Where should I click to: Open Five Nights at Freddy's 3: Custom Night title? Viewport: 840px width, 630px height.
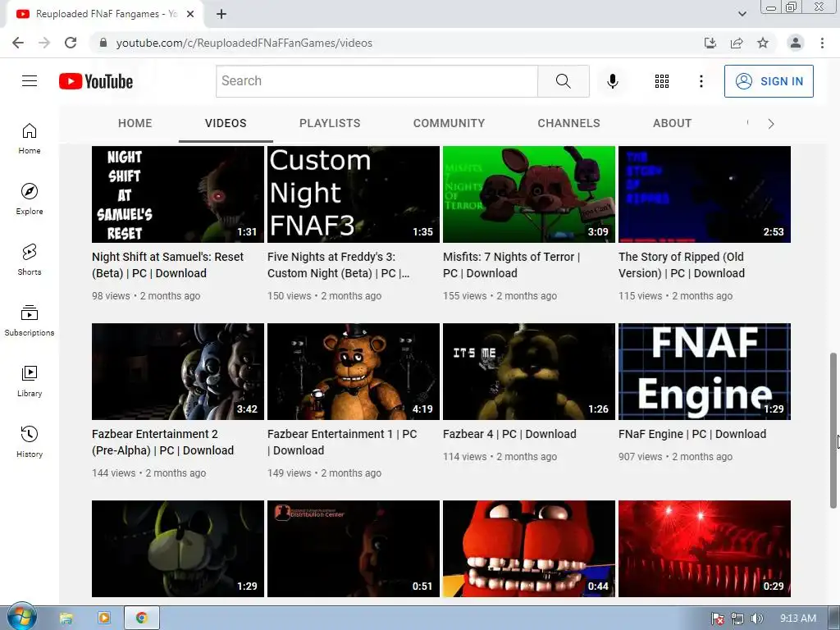point(339,265)
